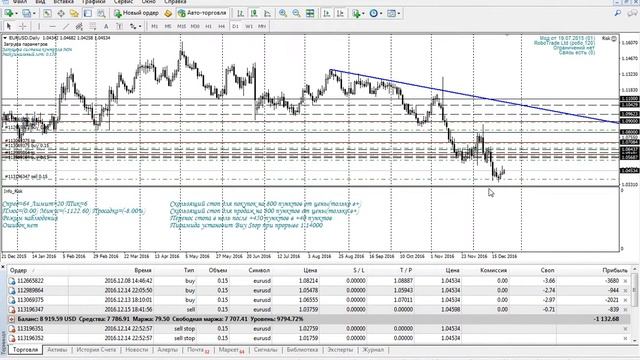Viewport: 640px width, 360px height.
Task: Toggle the Auto Scroll chart button
Action: click(x=327, y=13)
